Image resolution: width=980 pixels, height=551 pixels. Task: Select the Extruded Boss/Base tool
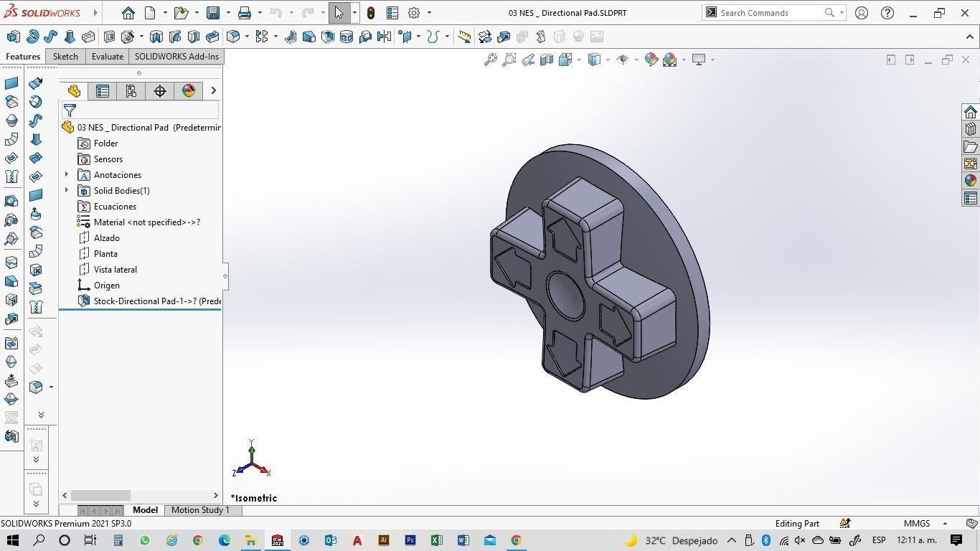(x=13, y=37)
